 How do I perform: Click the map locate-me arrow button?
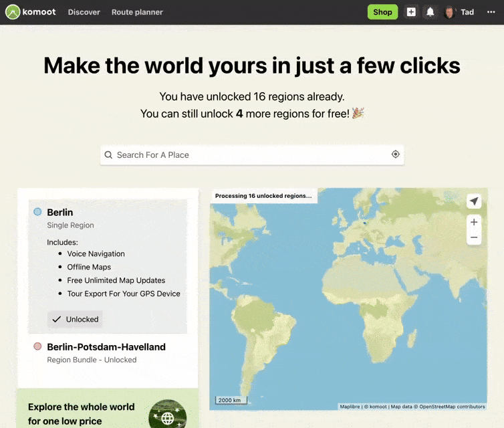(x=474, y=201)
